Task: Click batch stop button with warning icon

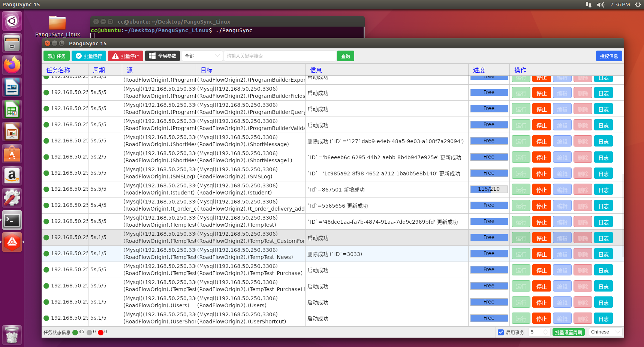Action: [x=126, y=56]
